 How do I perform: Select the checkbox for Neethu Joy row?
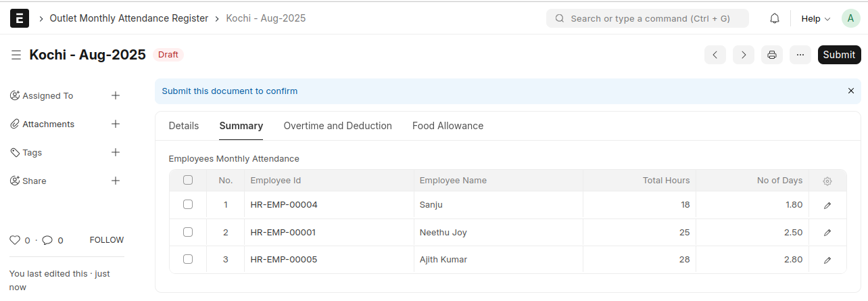coord(188,232)
